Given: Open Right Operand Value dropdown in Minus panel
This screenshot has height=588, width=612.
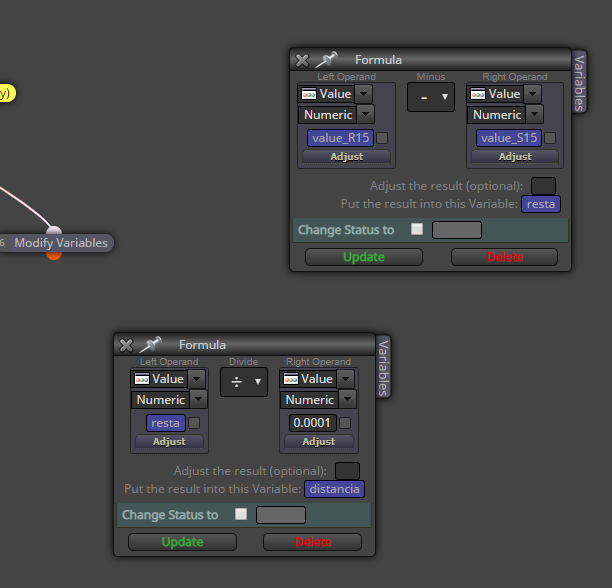Looking at the screenshot, I should 532,94.
